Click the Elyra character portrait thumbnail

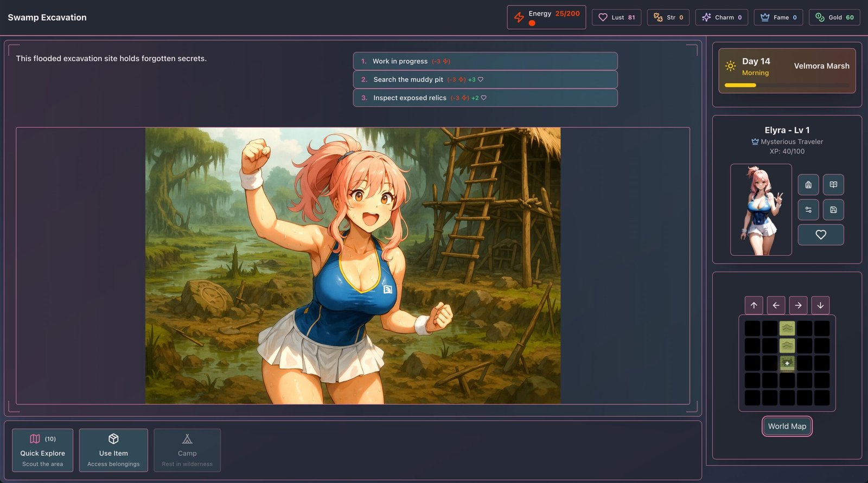click(761, 210)
